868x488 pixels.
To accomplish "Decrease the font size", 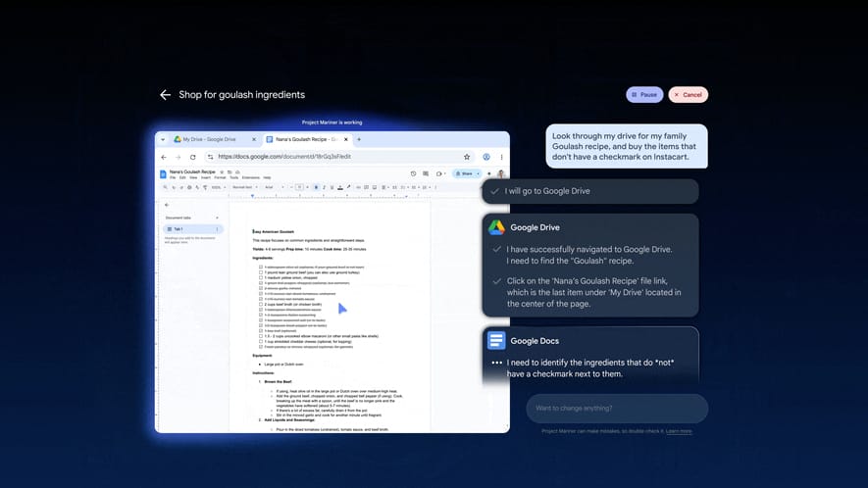I will 291,187.
